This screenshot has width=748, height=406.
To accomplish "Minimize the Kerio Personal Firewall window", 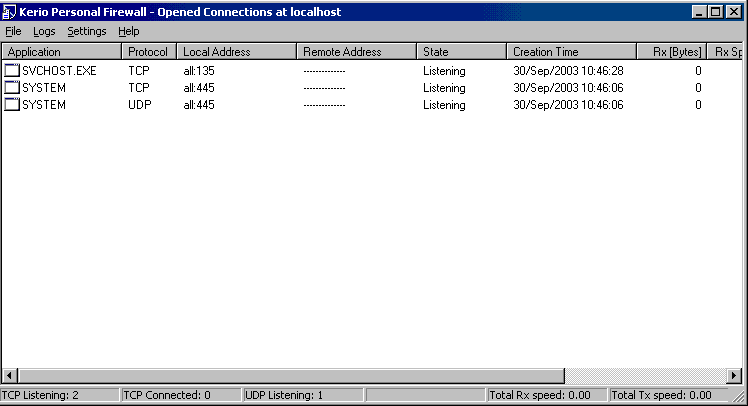I will pyautogui.click(x=699, y=12).
